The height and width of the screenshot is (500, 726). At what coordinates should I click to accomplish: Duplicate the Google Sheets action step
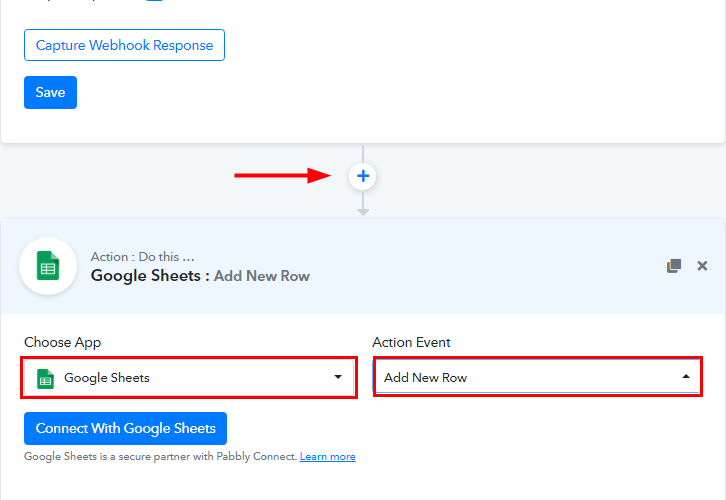[x=674, y=266]
